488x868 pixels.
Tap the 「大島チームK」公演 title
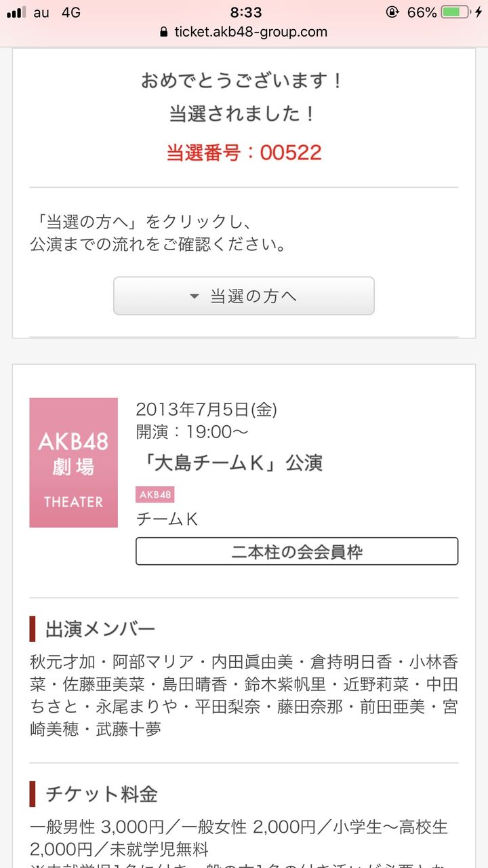(x=229, y=463)
